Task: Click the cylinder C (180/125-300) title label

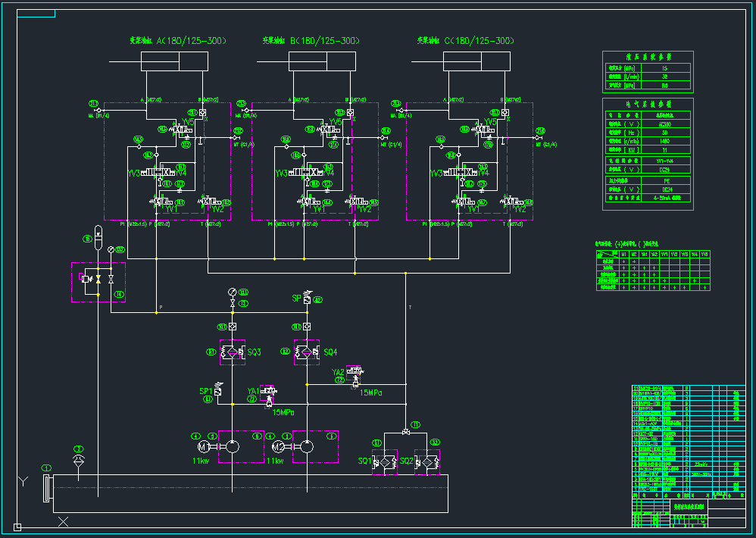Action: point(466,41)
